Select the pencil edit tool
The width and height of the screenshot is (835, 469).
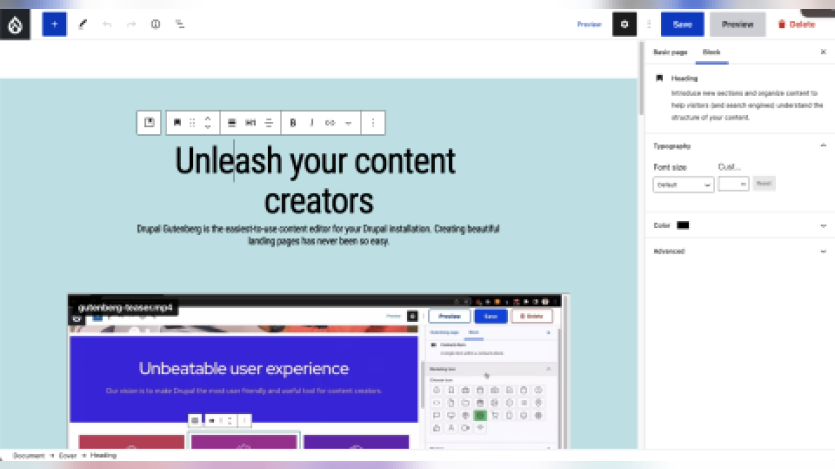(83, 24)
